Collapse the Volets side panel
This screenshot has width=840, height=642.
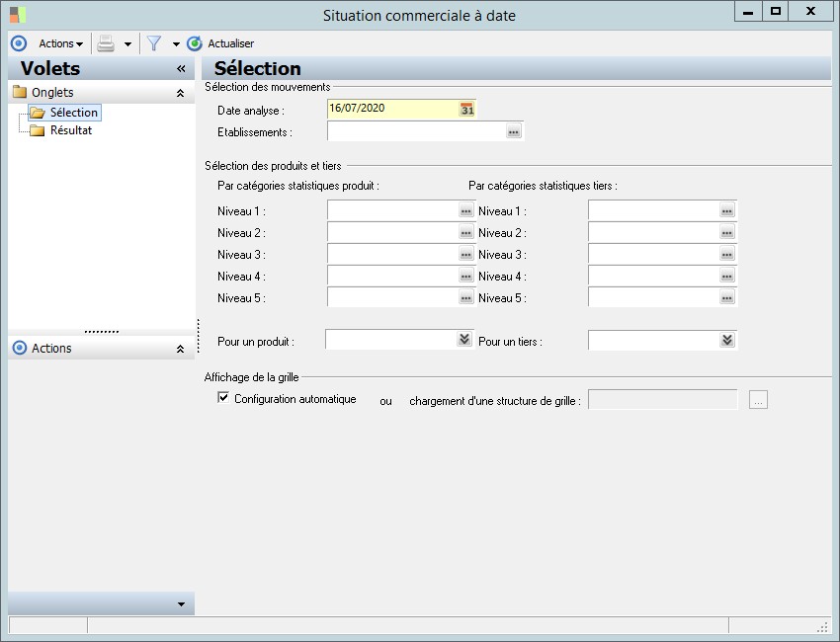pos(181,69)
